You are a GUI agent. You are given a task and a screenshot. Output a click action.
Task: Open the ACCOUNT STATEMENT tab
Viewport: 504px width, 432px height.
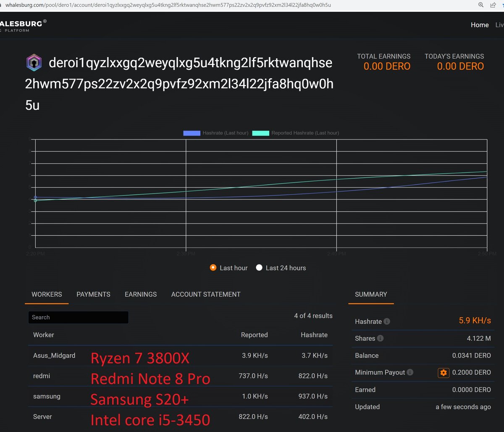[206, 295]
